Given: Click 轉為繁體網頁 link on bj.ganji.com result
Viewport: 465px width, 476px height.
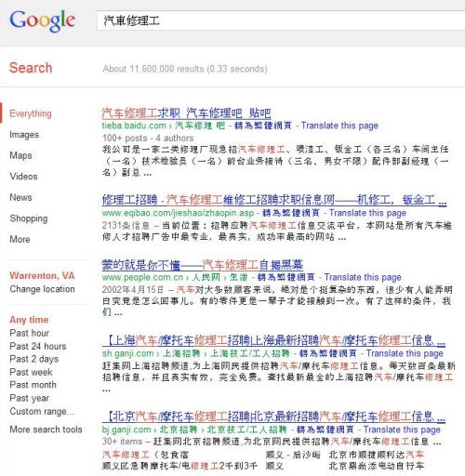Looking at the screenshot, I should [325, 430].
